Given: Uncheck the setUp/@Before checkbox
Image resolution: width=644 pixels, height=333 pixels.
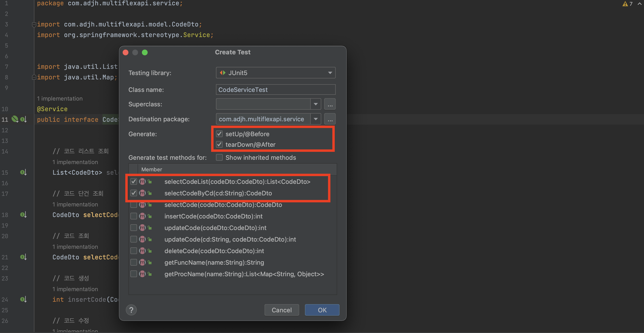Looking at the screenshot, I should [x=219, y=134].
